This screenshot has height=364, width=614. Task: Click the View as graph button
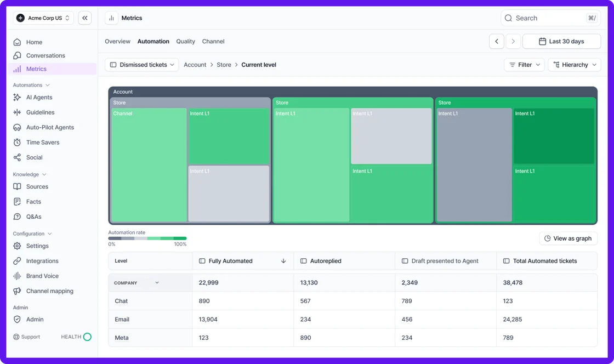(568, 238)
